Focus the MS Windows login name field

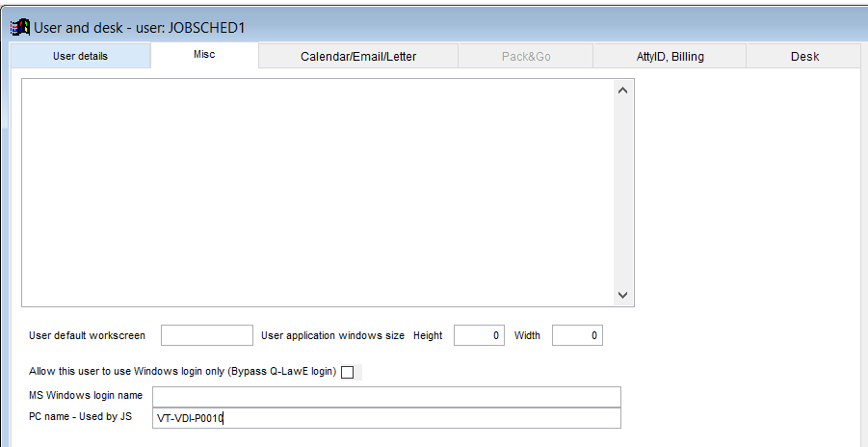pos(386,397)
